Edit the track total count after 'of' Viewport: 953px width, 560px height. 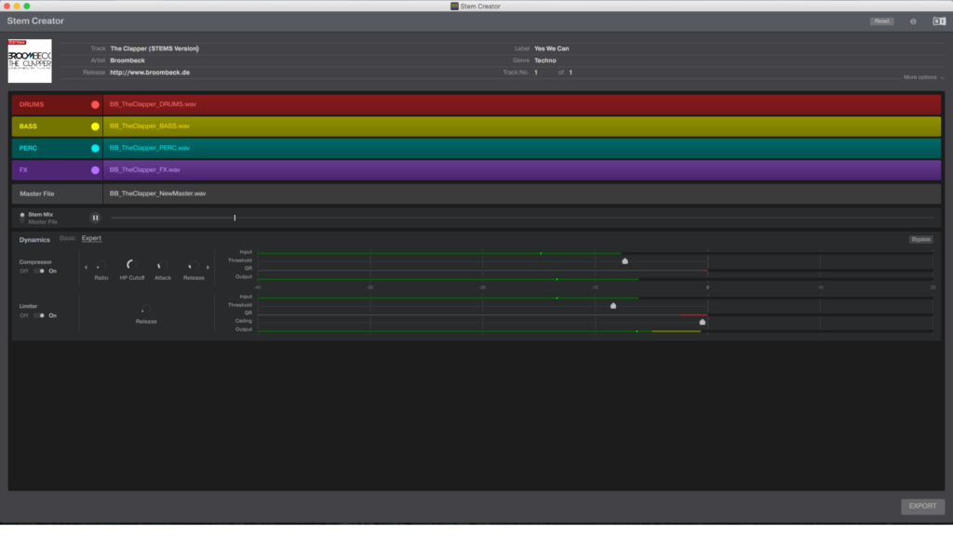[x=570, y=73]
